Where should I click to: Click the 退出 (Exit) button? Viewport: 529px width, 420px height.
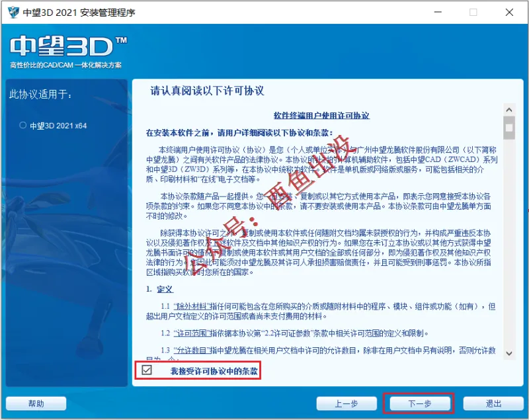493,403
